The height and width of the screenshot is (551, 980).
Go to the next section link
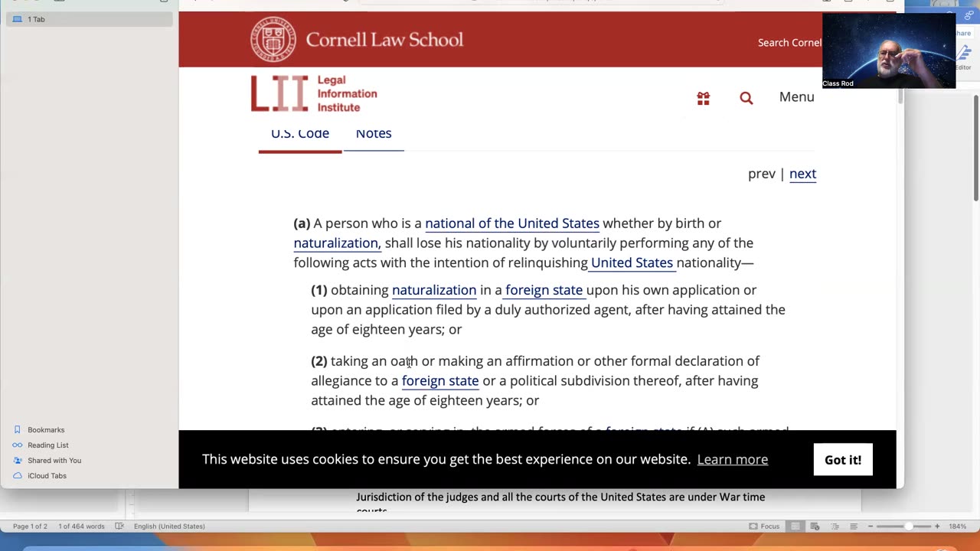[x=802, y=174]
